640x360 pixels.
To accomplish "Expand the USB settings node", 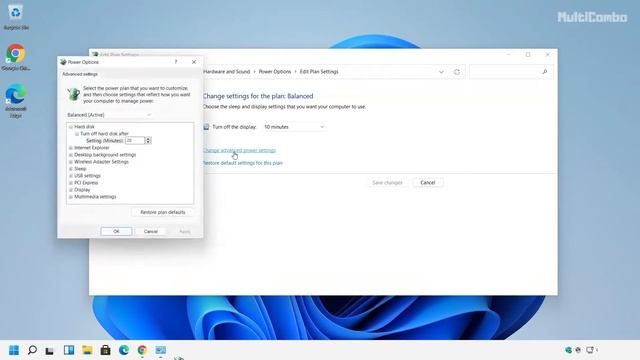I will [x=71, y=176].
